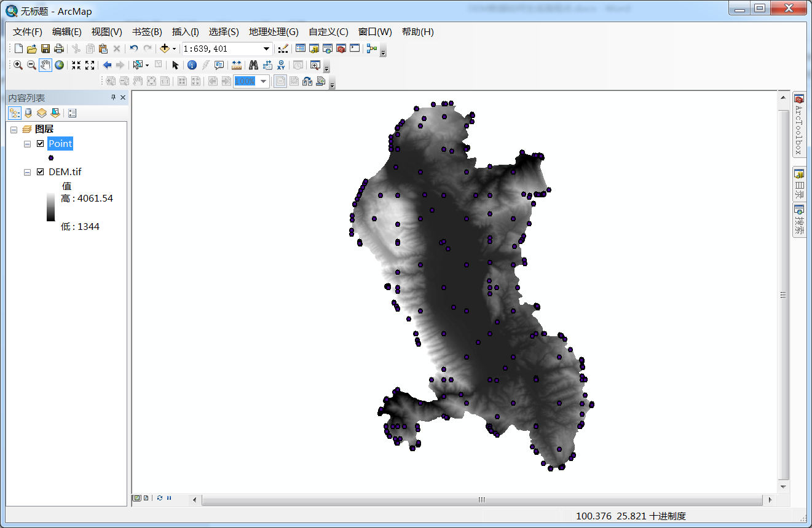Create a new map document
The height and width of the screenshot is (528, 812).
[18, 49]
